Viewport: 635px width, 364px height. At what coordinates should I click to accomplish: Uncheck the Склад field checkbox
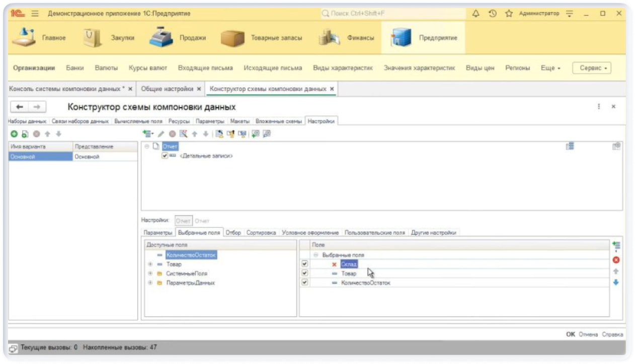coord(304,264)
